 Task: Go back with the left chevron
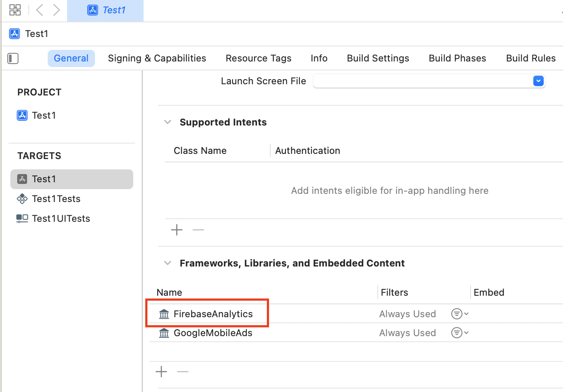(x=39, y=10)
